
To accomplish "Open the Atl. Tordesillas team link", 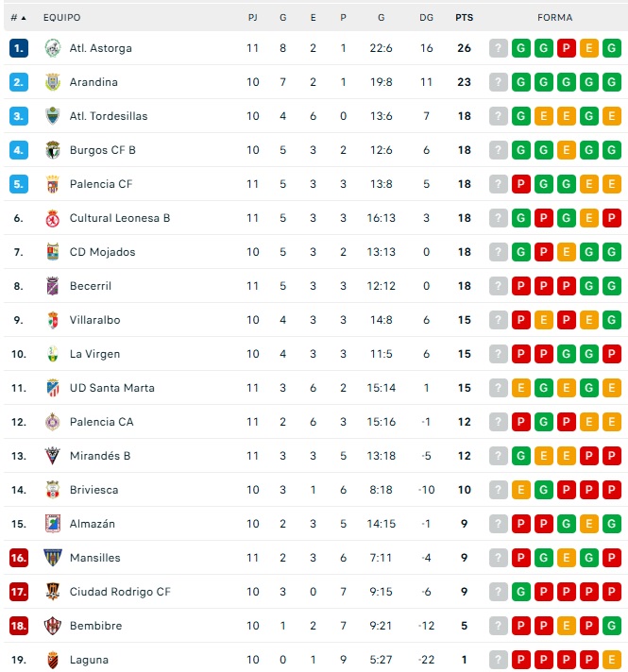I will tap(109, 116).
